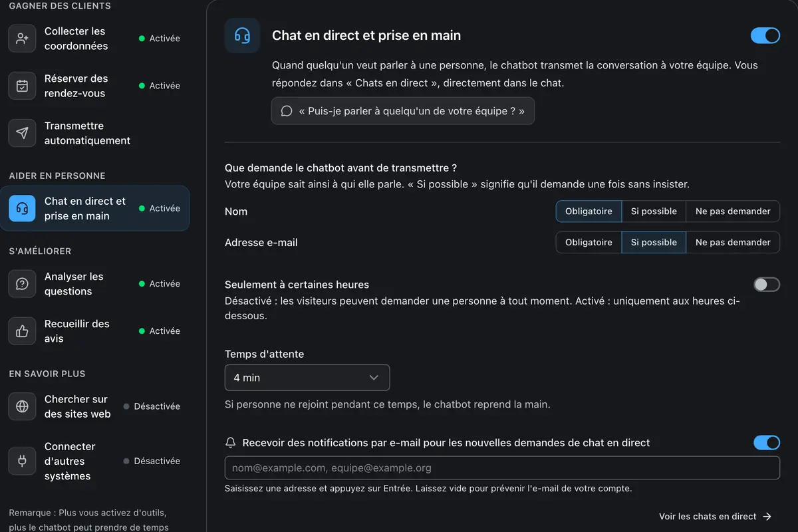Screen dimensions: 798x532
Task: Click the notification email address field
Action: 502,468
